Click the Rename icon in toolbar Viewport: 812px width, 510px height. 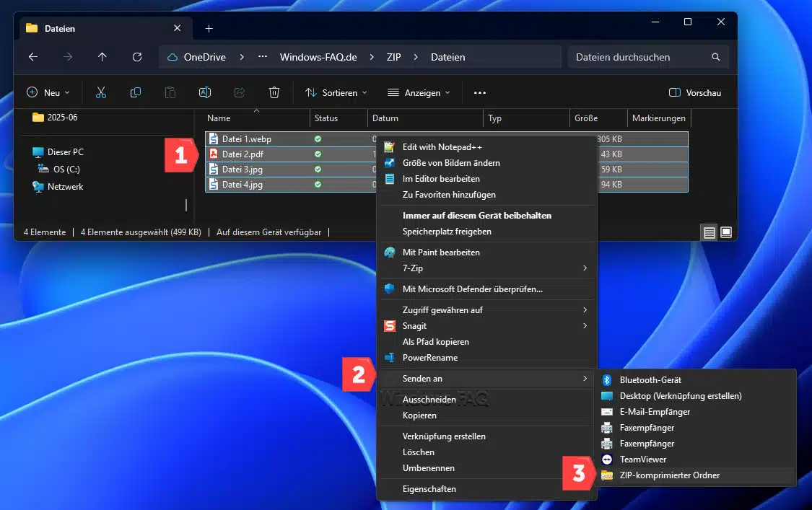point(205,92)
